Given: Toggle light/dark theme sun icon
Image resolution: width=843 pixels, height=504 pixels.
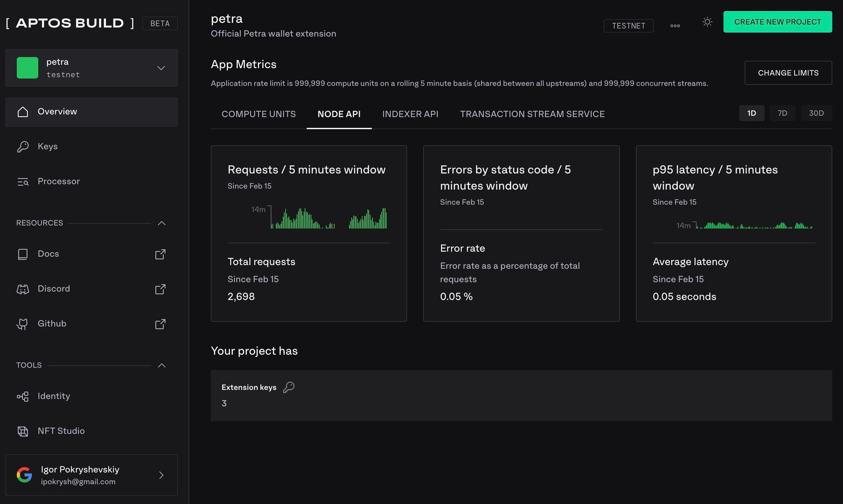Looking at the screenshot, I should [707, 22].
